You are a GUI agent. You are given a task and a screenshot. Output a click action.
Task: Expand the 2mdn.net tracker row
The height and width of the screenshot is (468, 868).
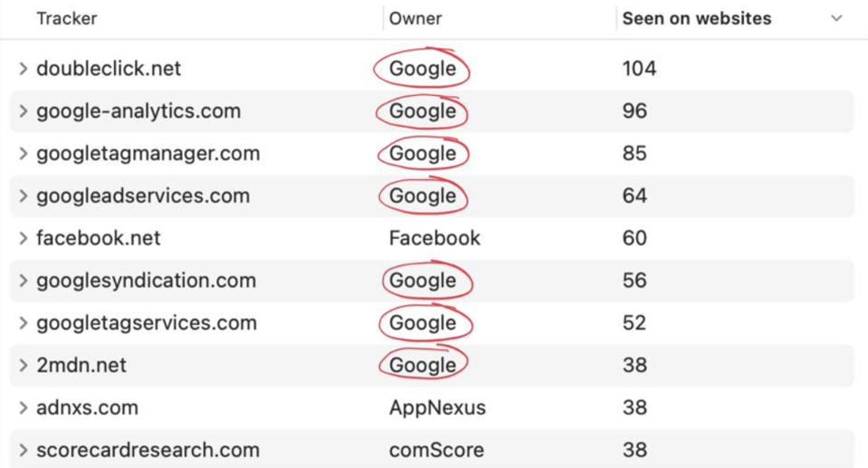(x=24, y=366)
